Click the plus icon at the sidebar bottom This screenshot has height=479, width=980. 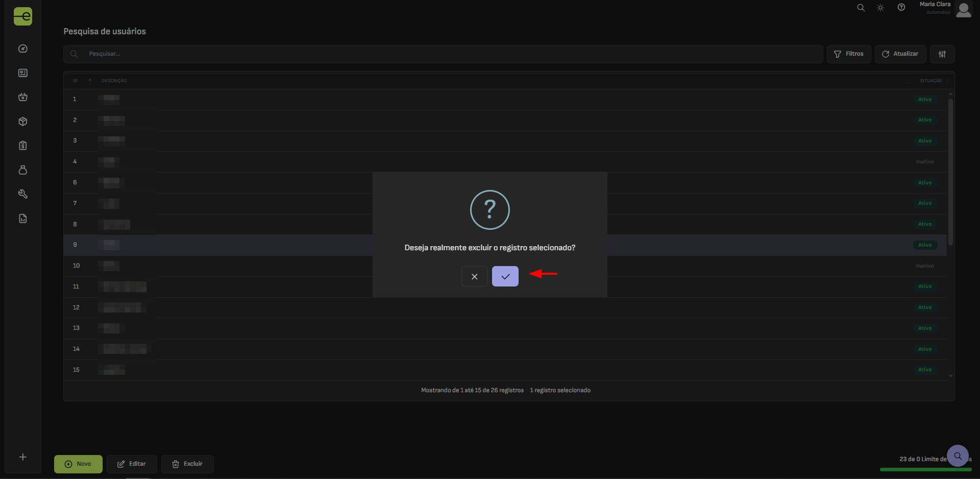(23, 457)
